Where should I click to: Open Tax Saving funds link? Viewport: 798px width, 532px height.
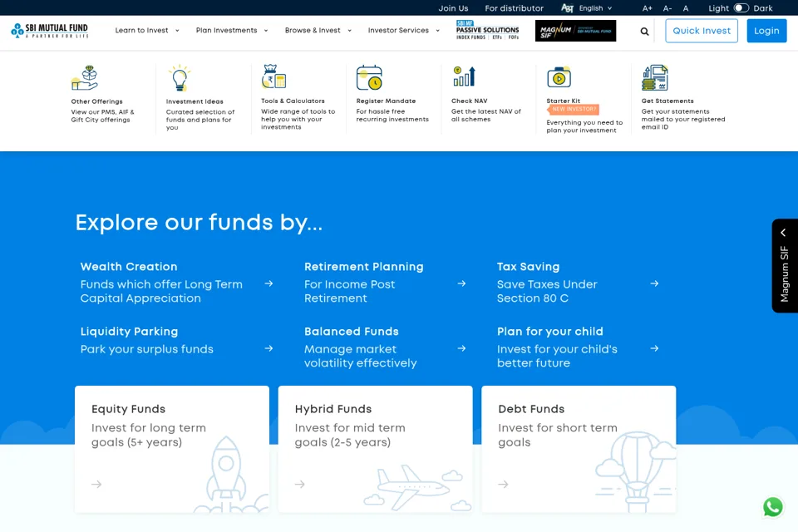click(x=529, y=267)
